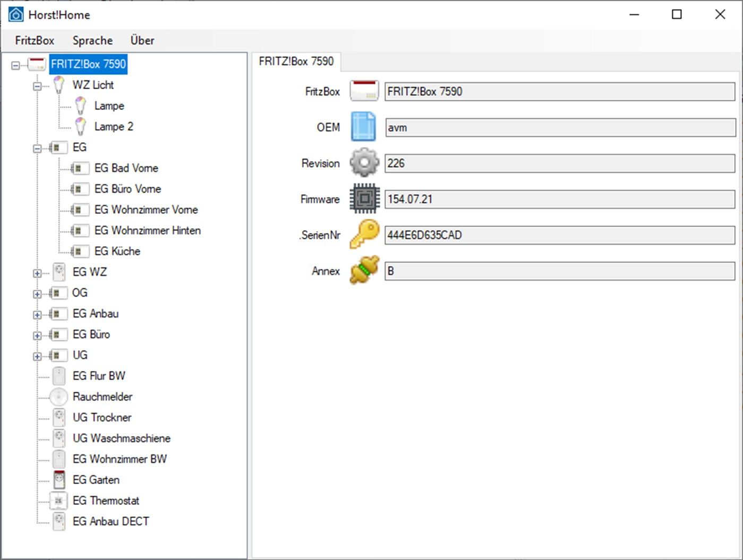Click the FritzBox name field

(560, 91)
